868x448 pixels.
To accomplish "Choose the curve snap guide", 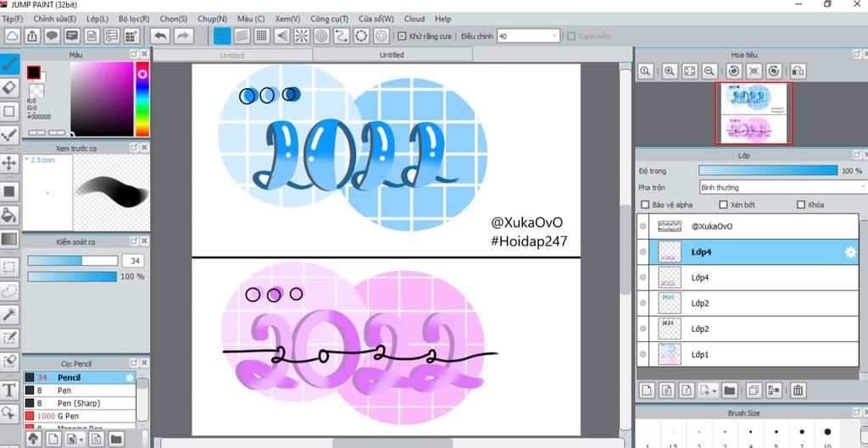I will tap(341, 36).
